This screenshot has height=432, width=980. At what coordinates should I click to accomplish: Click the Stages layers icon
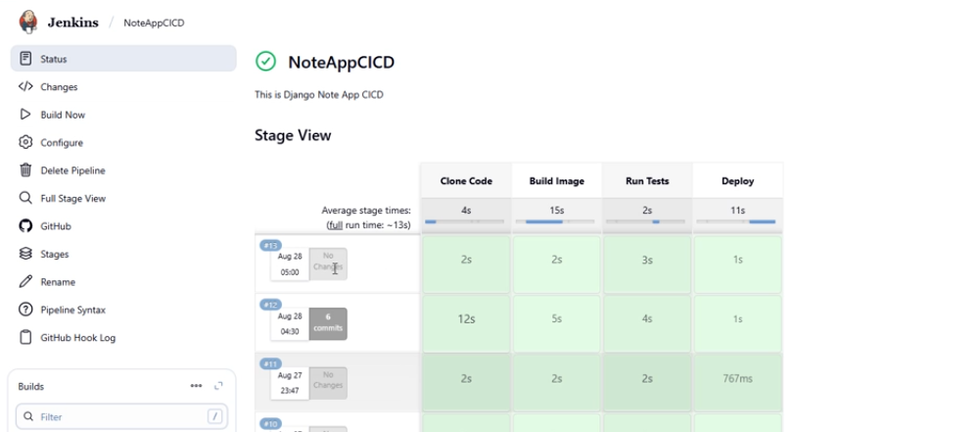coord(25,254)
